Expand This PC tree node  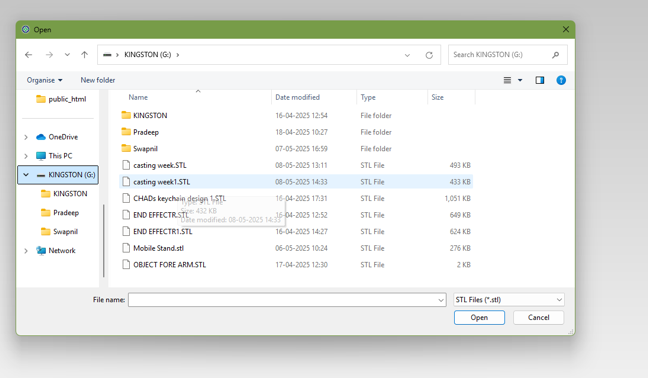coord(26,156)
